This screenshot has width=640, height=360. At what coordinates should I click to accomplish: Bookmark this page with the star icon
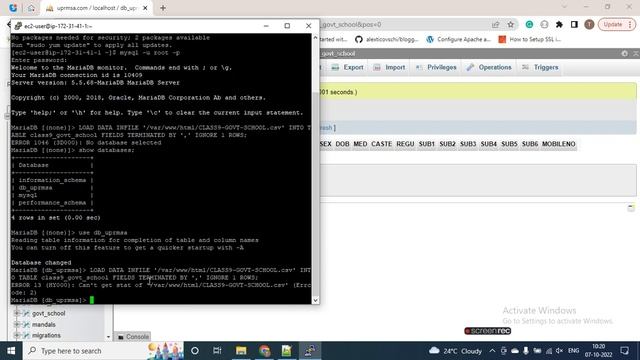coord(511,24)
